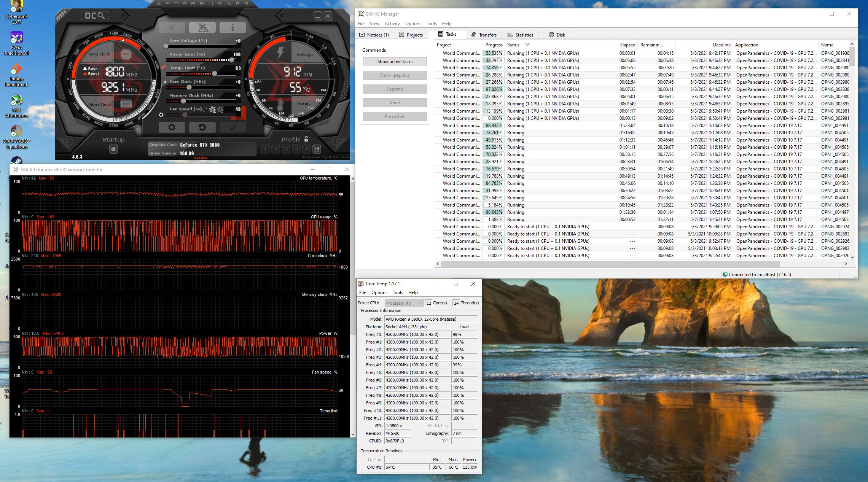Toggle the Profile lock icon
The image size is (868, 482).
tap(306, 139)
